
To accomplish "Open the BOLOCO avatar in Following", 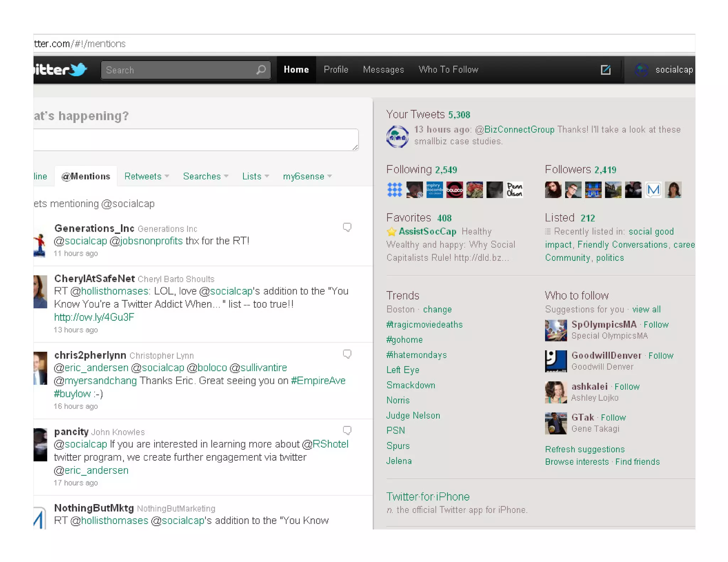I will point(454,190).
